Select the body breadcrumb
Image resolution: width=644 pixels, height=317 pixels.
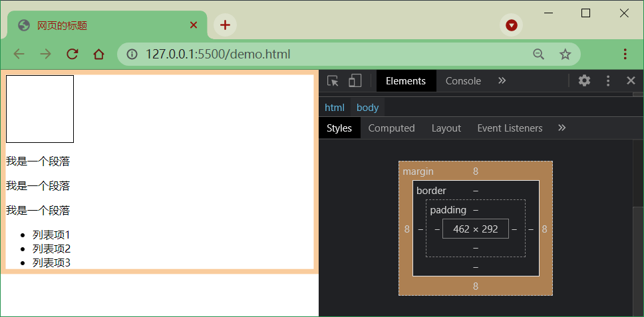(x=368, y=108)
